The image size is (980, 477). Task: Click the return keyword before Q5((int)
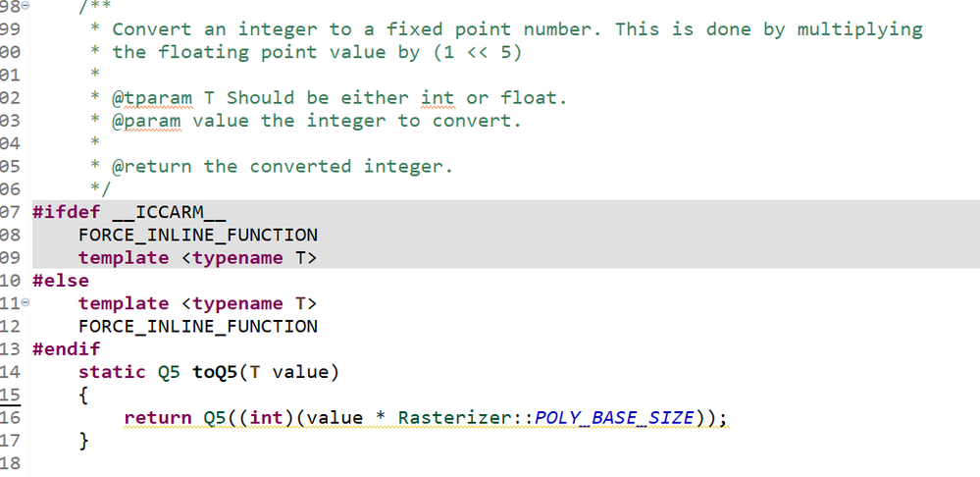coord(158,418)
